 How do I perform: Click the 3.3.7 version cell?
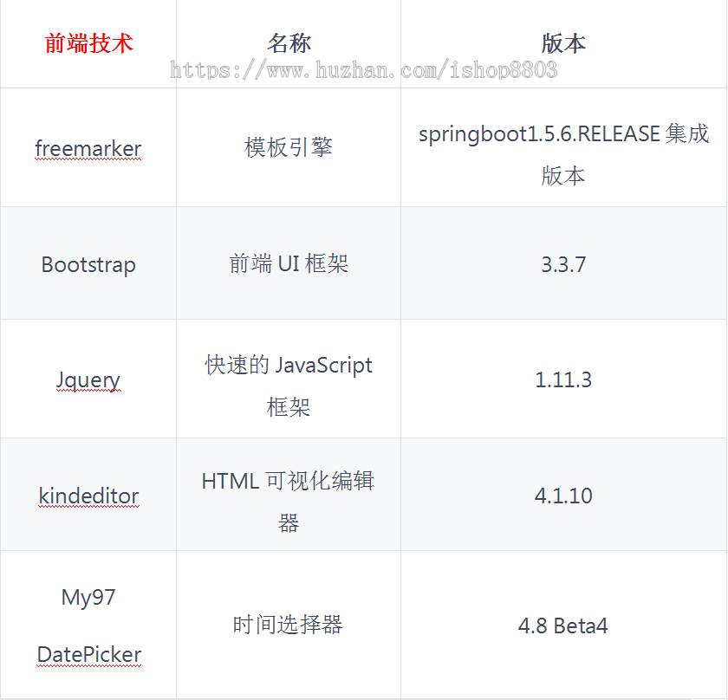pos(563,264)
